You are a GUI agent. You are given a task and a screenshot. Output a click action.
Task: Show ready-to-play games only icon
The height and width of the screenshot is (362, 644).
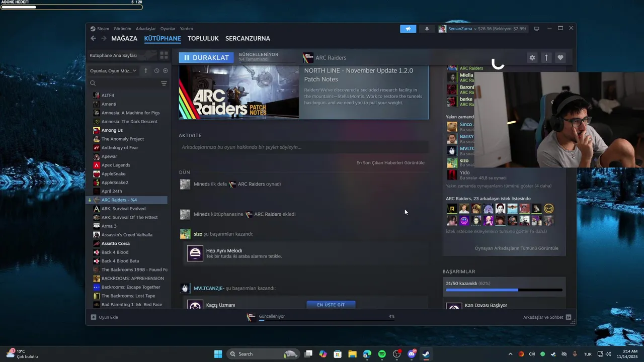[x=166, y=71]
